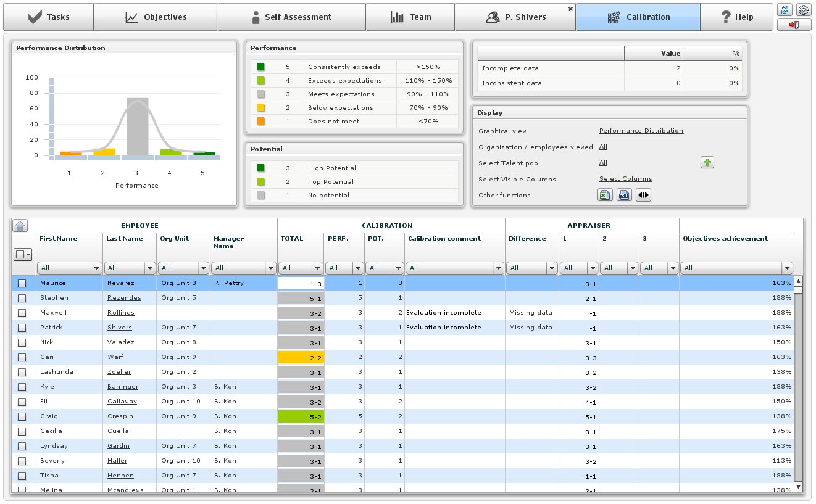Image resolution: width=816 pixels, height=504 pixels.
Task: Click the yellow 2-2 total cell for Cari Warf
Action: click(x=301, y=357)
